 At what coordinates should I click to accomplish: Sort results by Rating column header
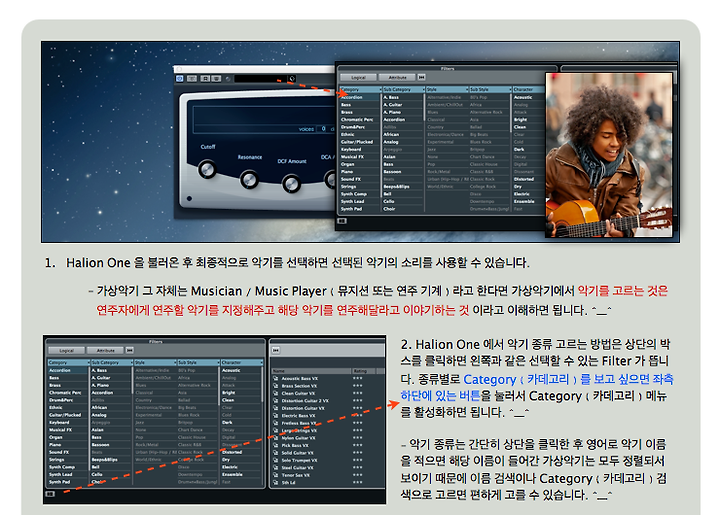(364, 370)
